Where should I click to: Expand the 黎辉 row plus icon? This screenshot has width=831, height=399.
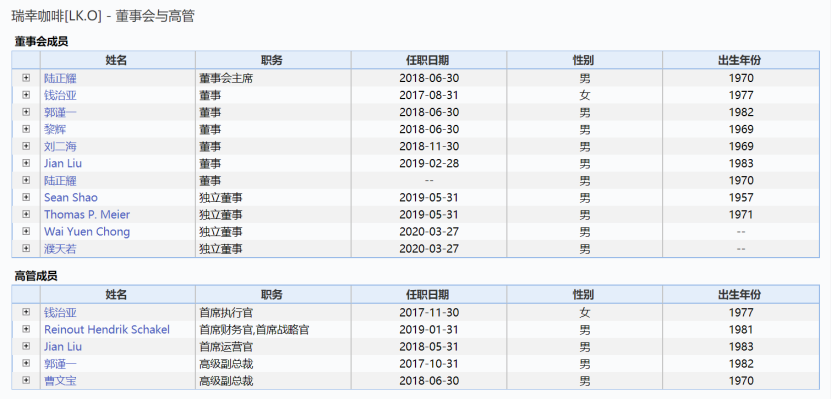pos(26,129)
